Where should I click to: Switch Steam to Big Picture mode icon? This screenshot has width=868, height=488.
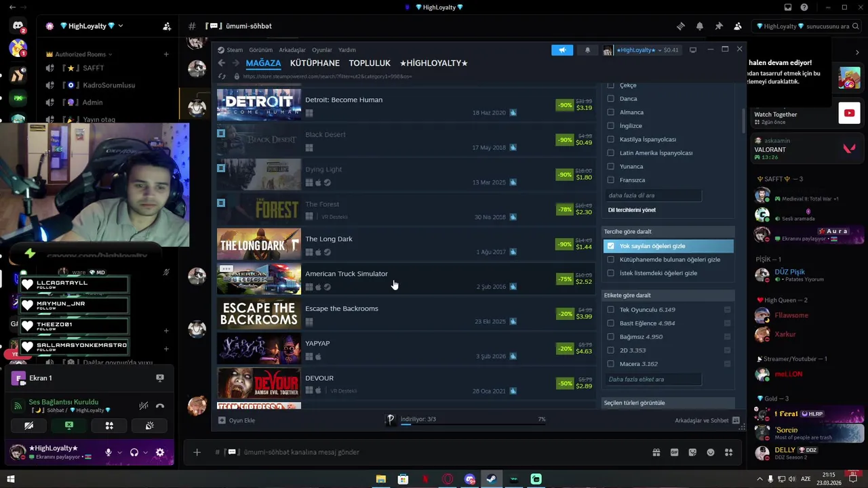[x=692, y=50]
